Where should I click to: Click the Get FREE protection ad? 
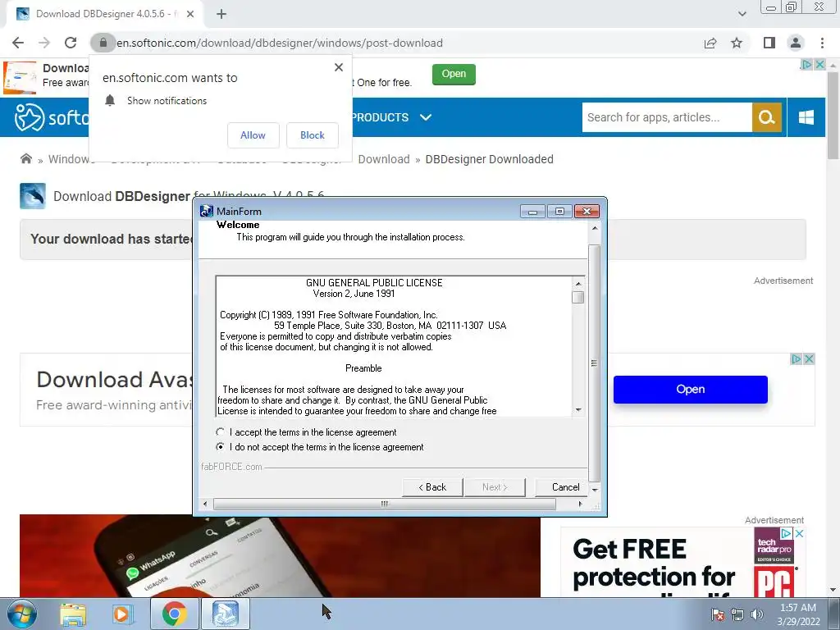point(683,563)
